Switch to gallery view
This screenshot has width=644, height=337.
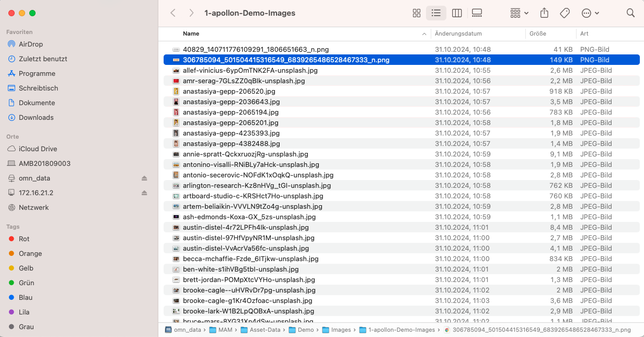click(477, 13)
